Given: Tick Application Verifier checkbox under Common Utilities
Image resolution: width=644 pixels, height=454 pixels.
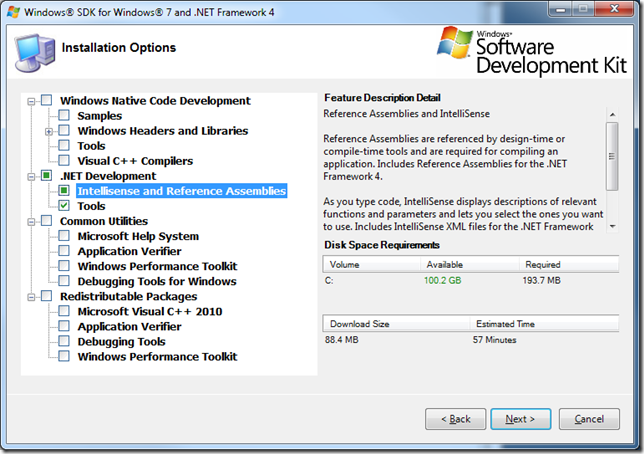Looking at the screenshot, I should (x=64, y=251).
